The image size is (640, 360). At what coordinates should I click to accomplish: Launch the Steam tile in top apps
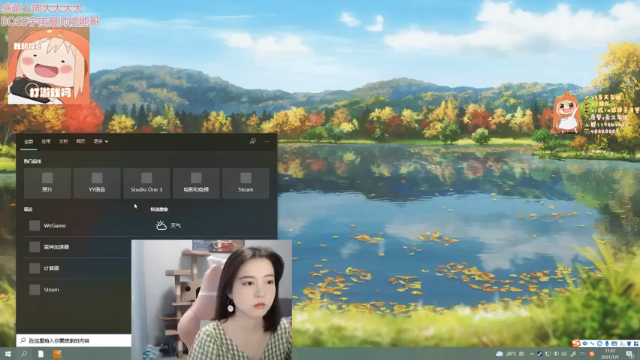246,183
